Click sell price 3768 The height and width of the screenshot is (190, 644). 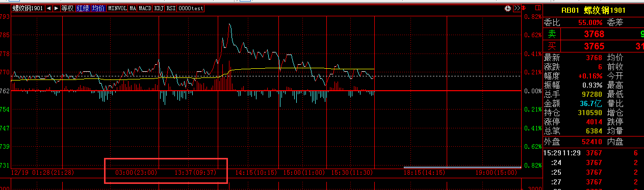tap(594, 34)
